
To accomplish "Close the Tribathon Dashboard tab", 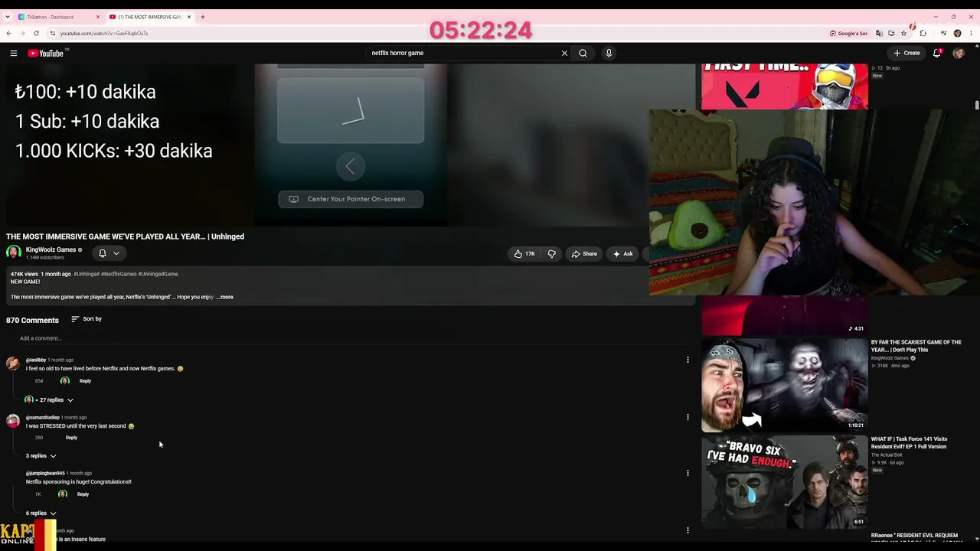I will coord(98,17).
